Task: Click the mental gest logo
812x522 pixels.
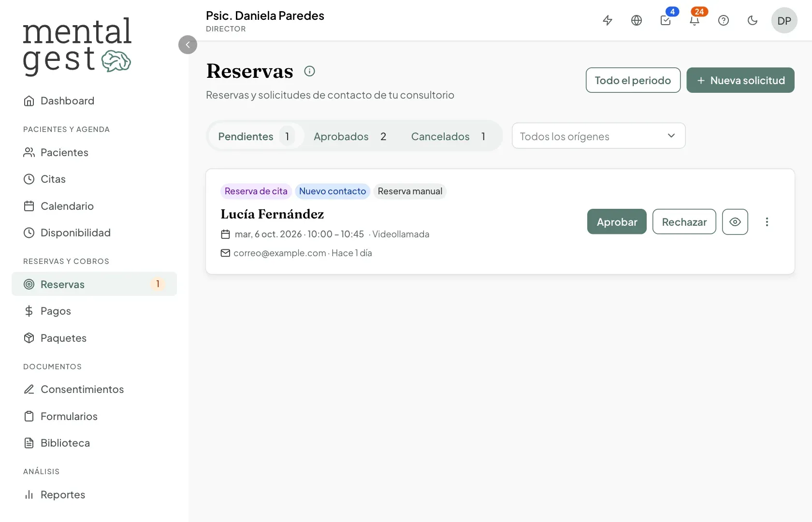Action: click(x=77, y=46)
